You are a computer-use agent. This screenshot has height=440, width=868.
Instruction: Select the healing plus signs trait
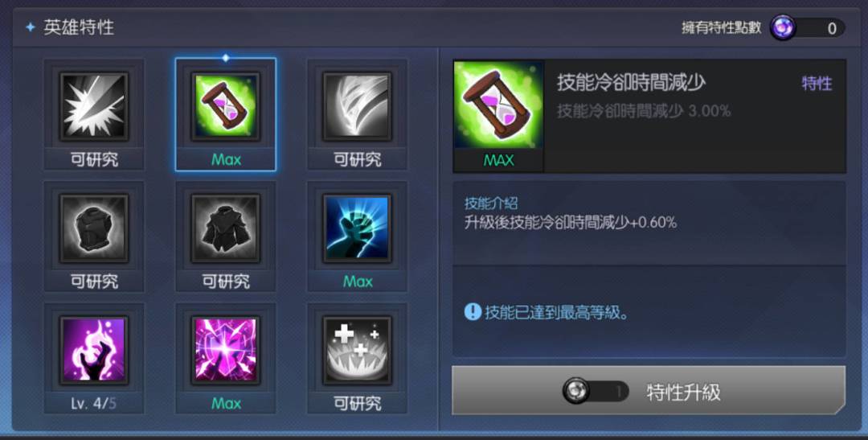pyautogui.click(x=357, y=350)
